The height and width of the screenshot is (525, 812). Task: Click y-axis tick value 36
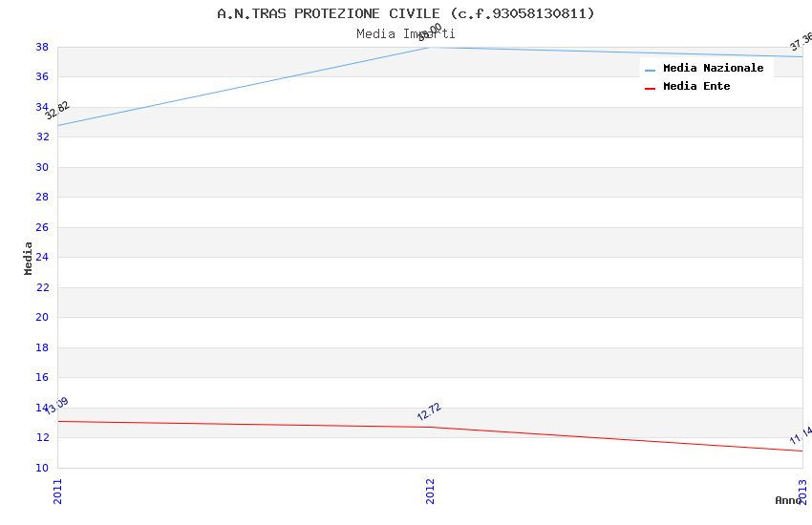coord(42,76)
